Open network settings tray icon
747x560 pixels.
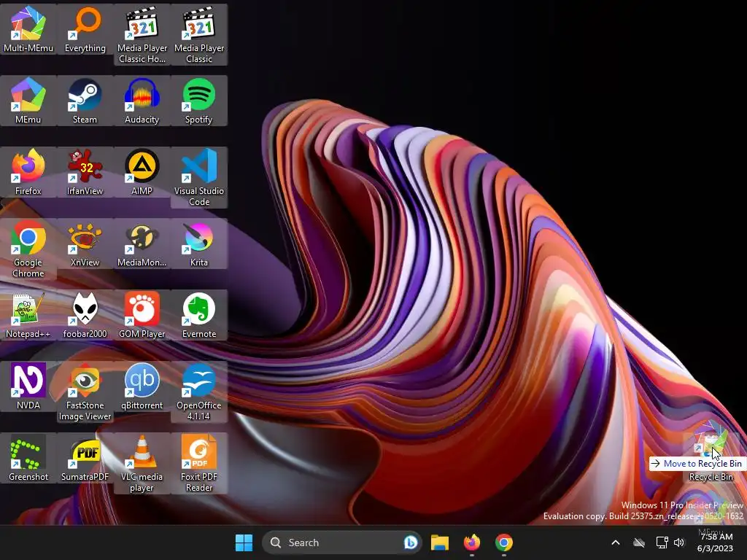coord(662,542)
